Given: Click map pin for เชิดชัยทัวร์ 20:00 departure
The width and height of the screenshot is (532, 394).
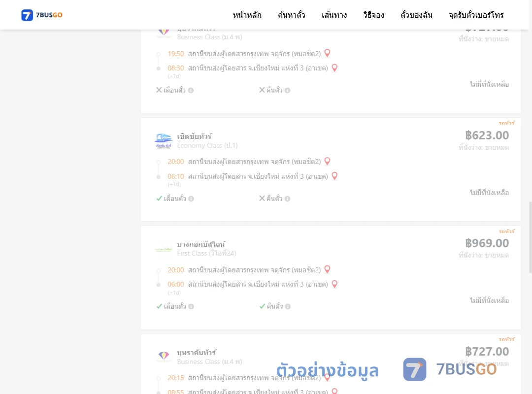Looking at the screenshot, I should coord(327,161).
